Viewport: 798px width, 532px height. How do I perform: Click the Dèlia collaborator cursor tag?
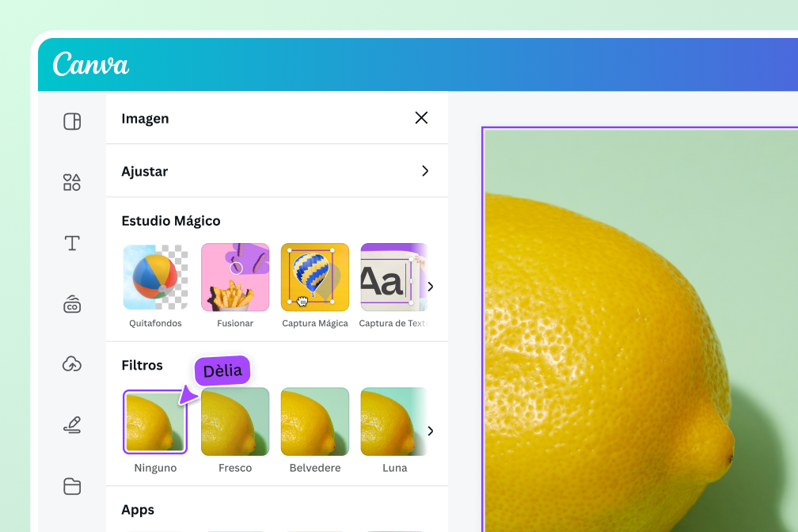click(222, 370)
